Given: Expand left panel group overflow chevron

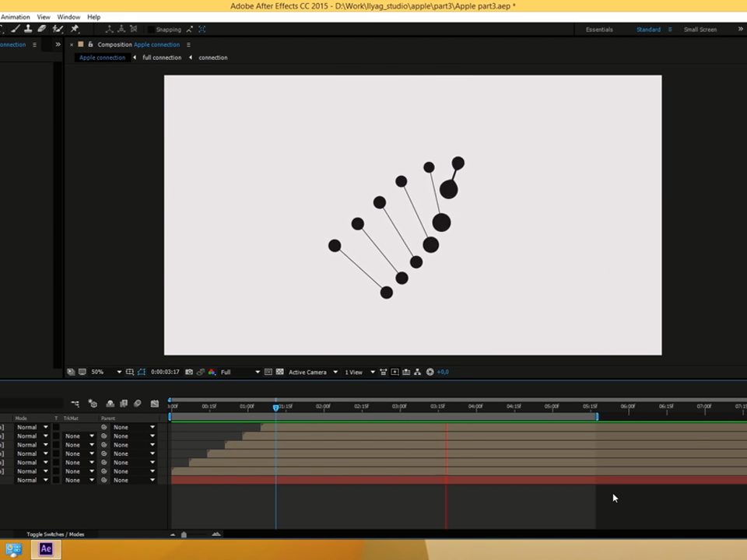Looking at the screenshot, I should 58,44.
